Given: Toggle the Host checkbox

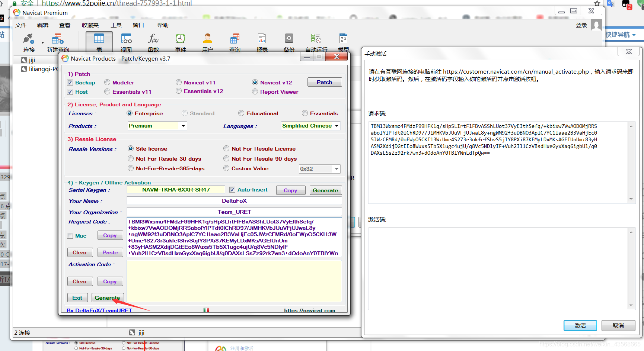Looking at the screenshot, I should point(70,92).
